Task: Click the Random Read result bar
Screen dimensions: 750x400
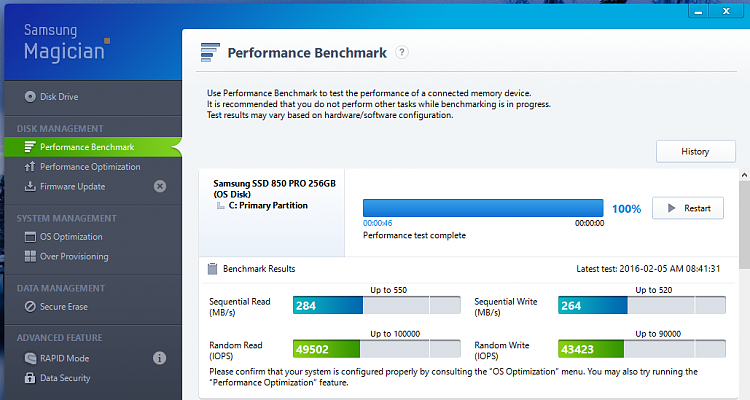Action: click(376, 349)
